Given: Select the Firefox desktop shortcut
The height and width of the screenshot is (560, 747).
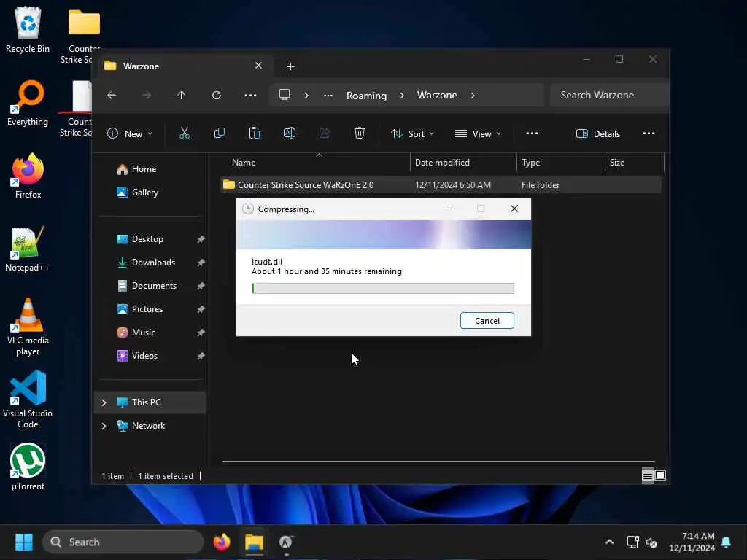Looking at the screenshot, I should tap(28, 176).
